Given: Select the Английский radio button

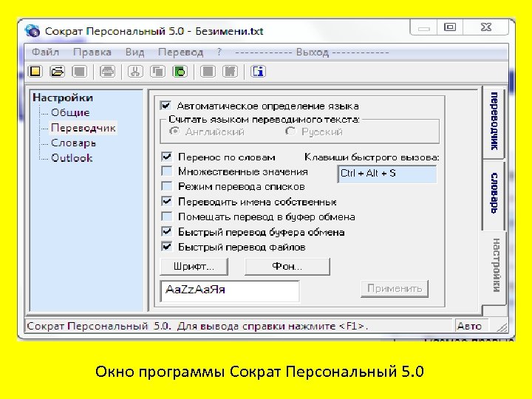Looking at the screenshot, I should (174, 132).
